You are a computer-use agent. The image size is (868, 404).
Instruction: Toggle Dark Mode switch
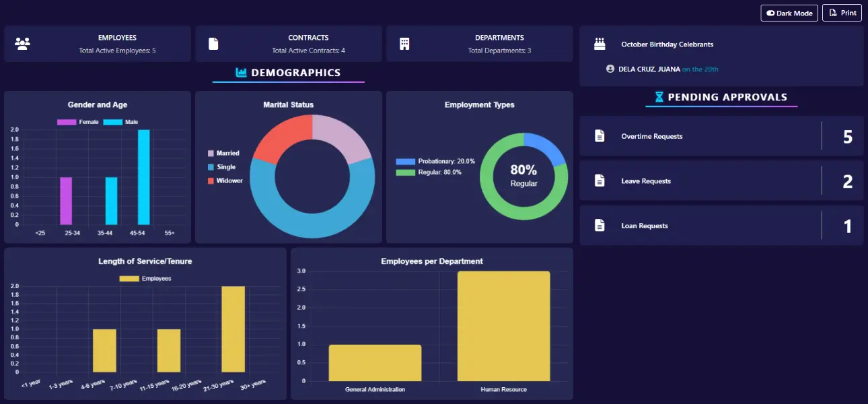coord(789,13)
